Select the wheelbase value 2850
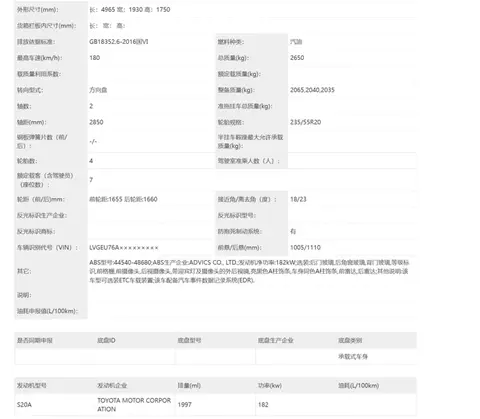The image size is (480, 419). pos(96,122)
